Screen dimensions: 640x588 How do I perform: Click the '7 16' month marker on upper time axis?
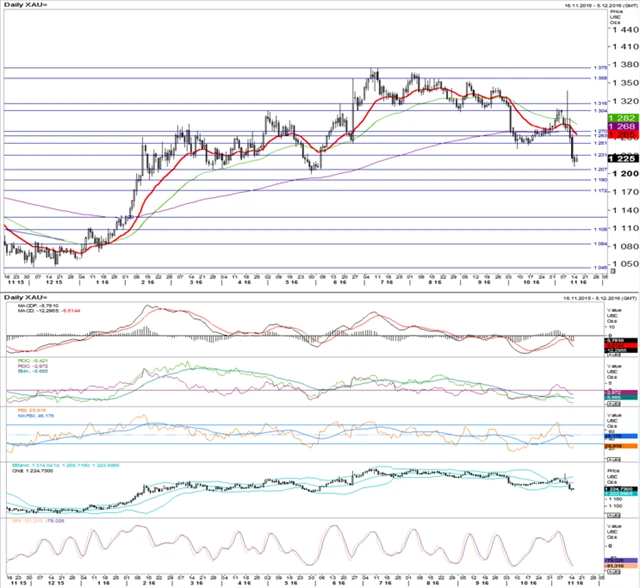[x=382, y=283]
